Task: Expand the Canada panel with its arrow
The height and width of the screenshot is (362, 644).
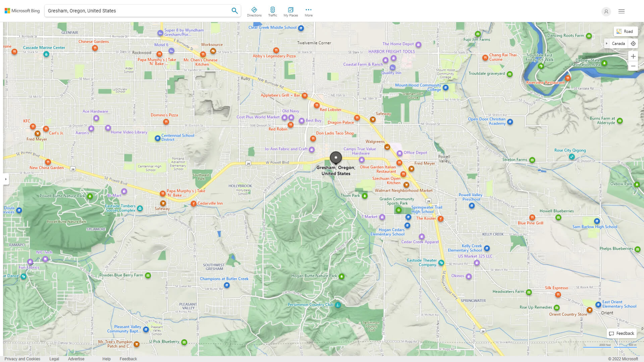Action: click(x=607, y=43)
